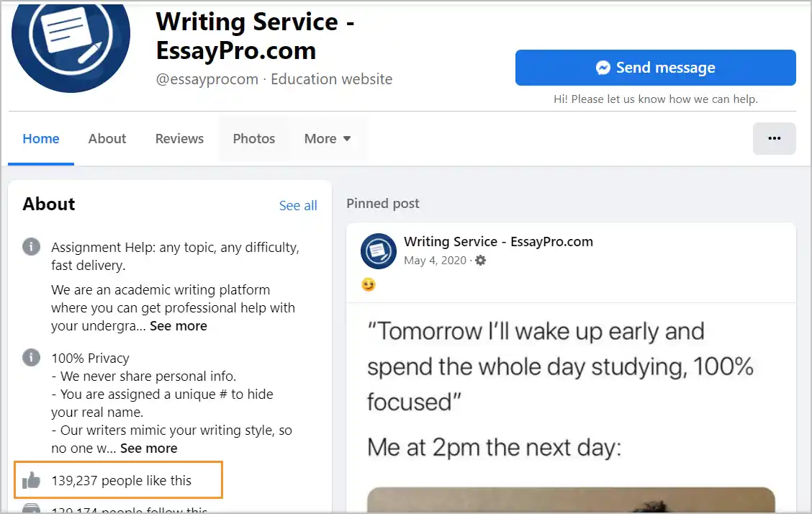The image size is (812, 514).
Task: Open pinned post author name link
Action: (x=498, y=242)
